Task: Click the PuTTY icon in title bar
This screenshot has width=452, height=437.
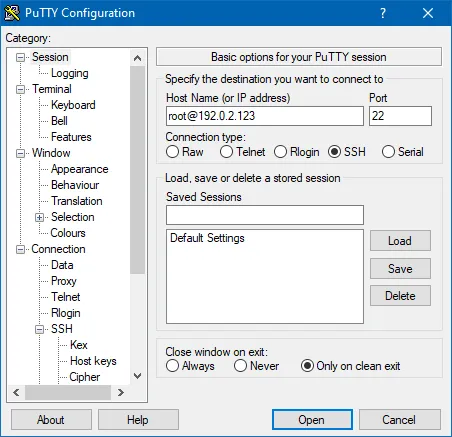Action: tap(12, 13)
